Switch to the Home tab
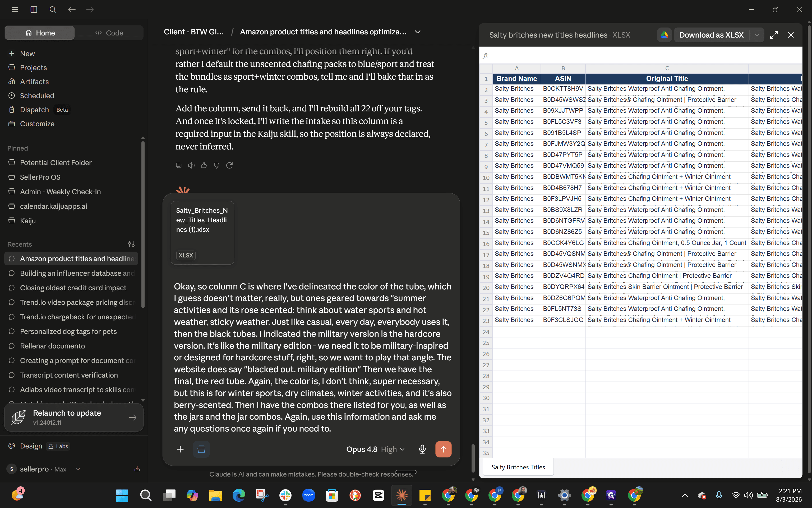The height and width of the screenshot is (508, 812). (40, 33)
